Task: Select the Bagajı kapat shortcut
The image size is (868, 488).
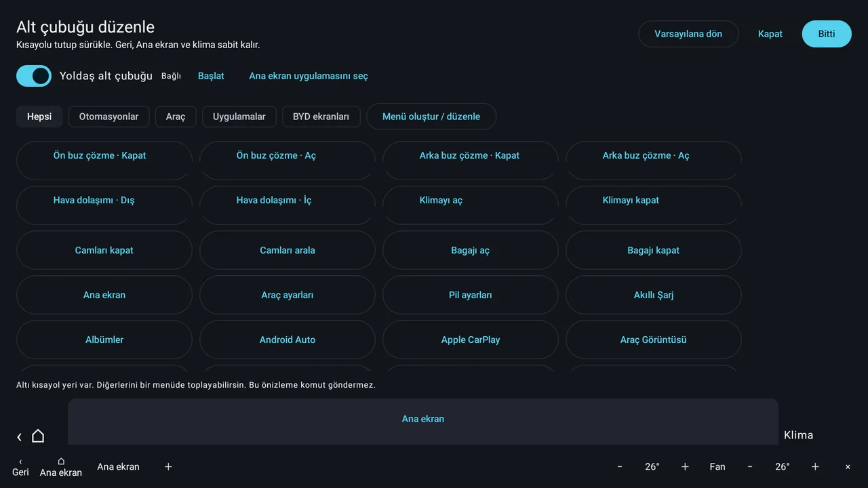Action: (x=654, y=250)
